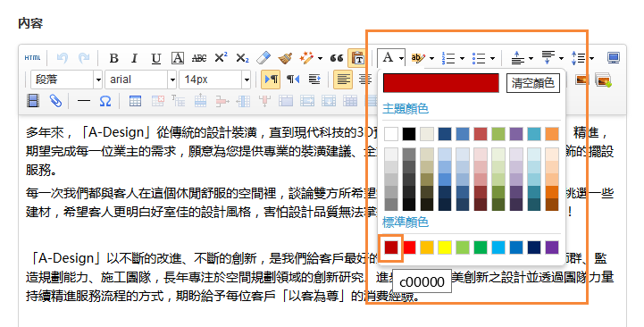Click paragraph starting 「A-Design」以不斷的改進
The width and height of the screenshot is (644, 327).
319,277
